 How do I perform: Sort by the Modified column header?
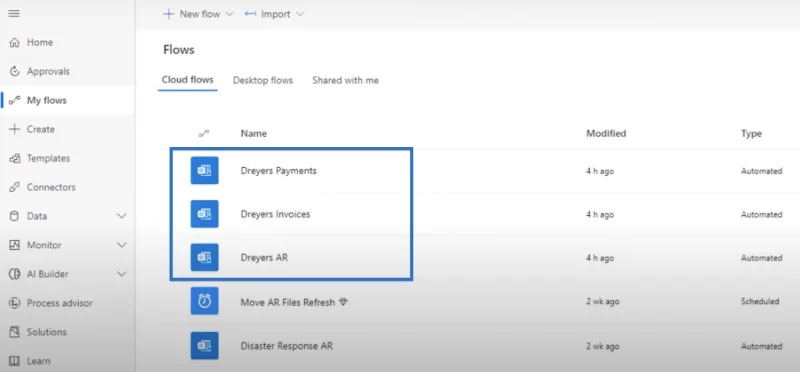[606, 133]
